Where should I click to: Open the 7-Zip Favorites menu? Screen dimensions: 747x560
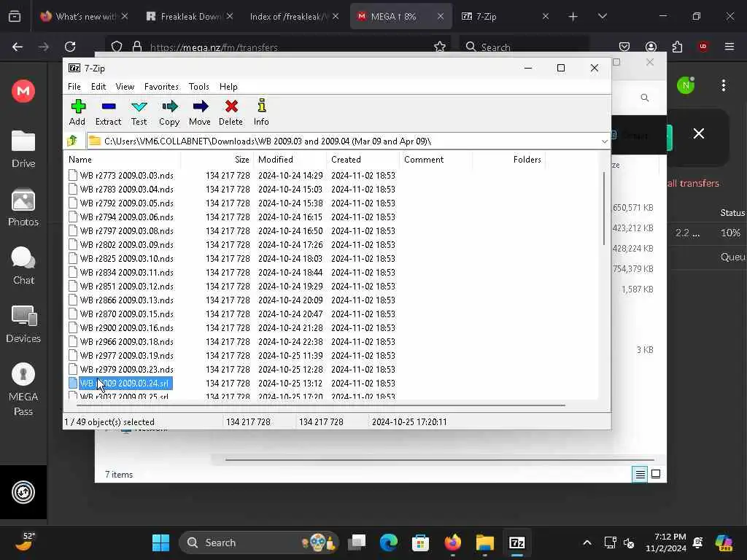161,87
